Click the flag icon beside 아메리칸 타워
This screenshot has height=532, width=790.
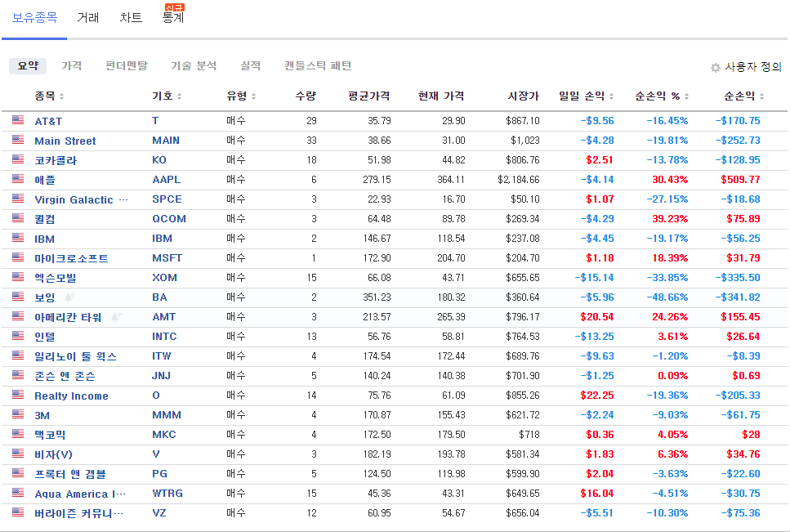click(18, 316)
